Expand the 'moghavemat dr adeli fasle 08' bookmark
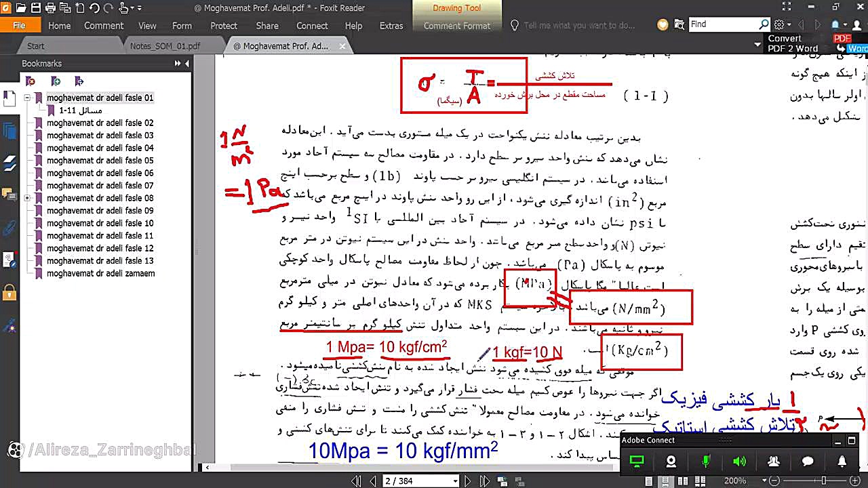The width and height of the screenshot is (868, 488). [27, 198]
